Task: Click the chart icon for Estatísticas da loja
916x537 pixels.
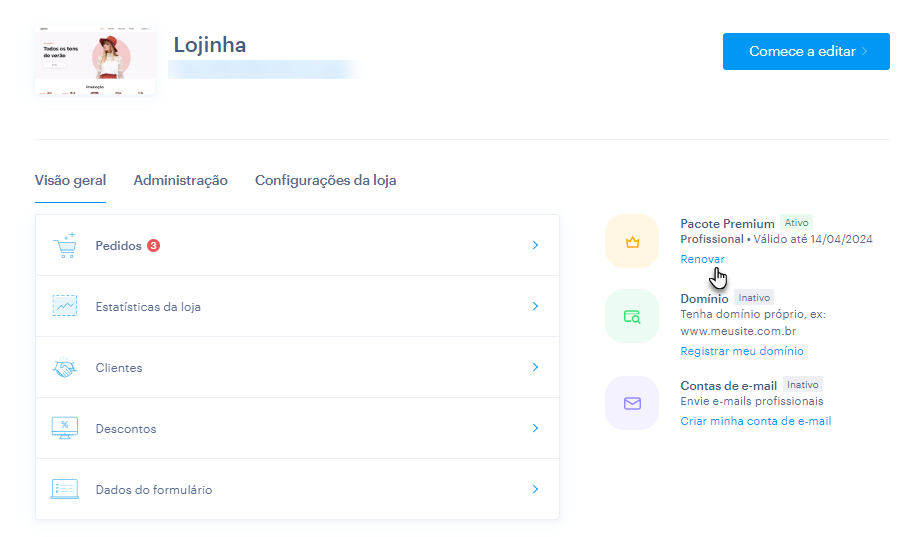Action: tap(65, 306)
